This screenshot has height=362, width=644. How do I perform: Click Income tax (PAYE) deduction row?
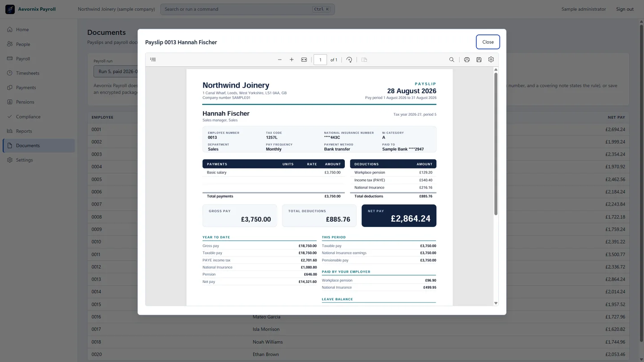tap(393, 180)
